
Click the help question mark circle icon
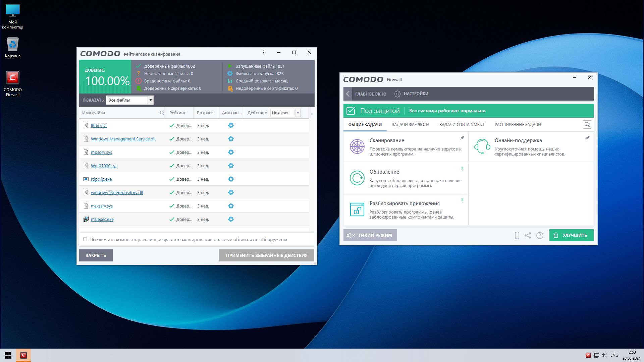tap(539, 235)
